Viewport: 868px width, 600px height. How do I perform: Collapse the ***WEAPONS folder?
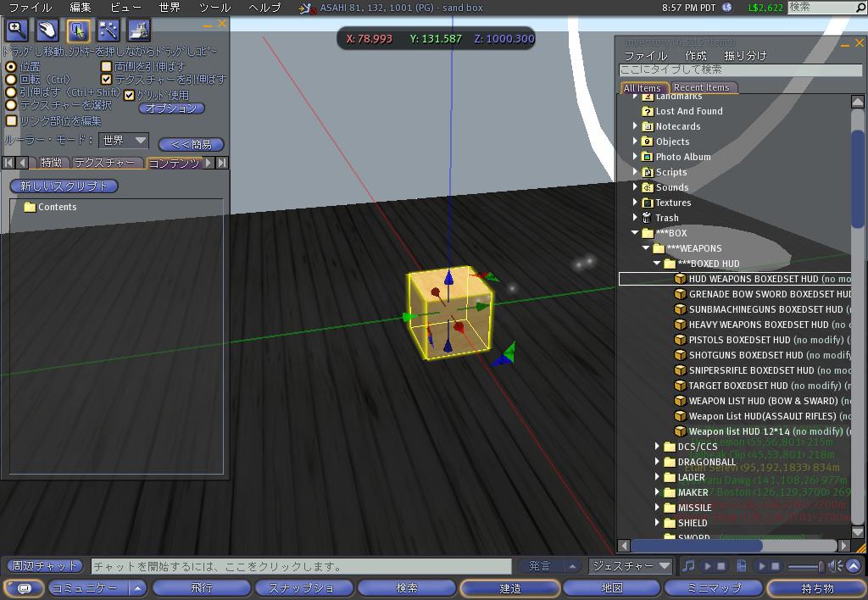click(646, 248)
